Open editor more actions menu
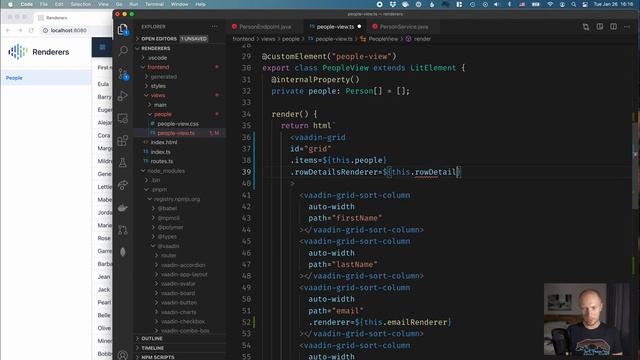 point(627,27)
